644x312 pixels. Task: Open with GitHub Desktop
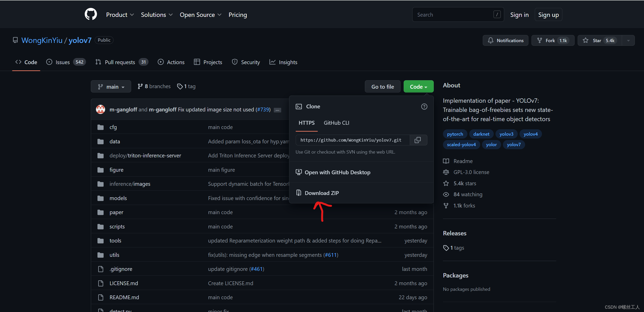tap(337, 172)
